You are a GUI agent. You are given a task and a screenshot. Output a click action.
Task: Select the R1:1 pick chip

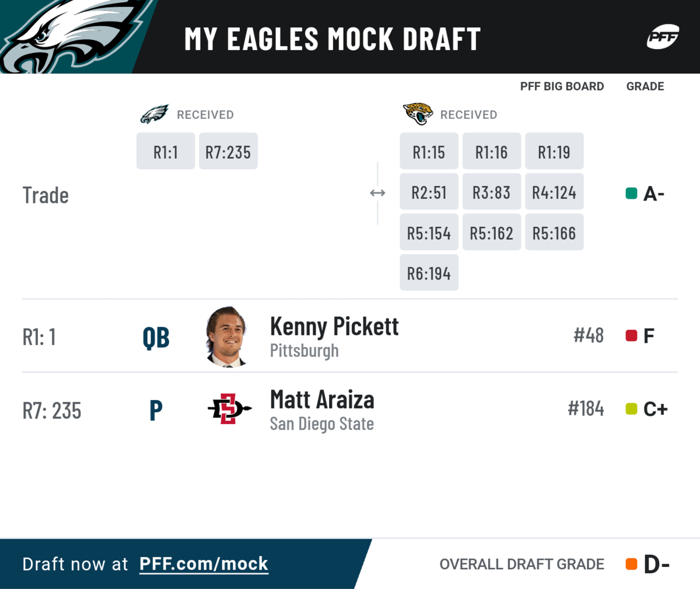pyautogui.click(x=166, y=151)
